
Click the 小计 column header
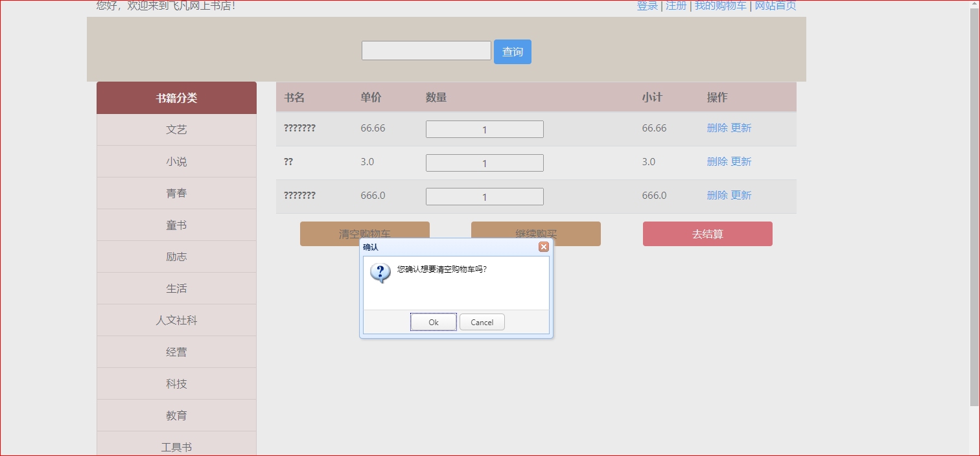click(x=653, y=98)
